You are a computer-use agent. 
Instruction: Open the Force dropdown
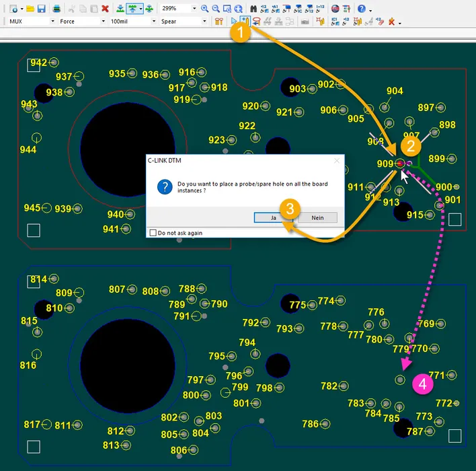click(102, 22)
